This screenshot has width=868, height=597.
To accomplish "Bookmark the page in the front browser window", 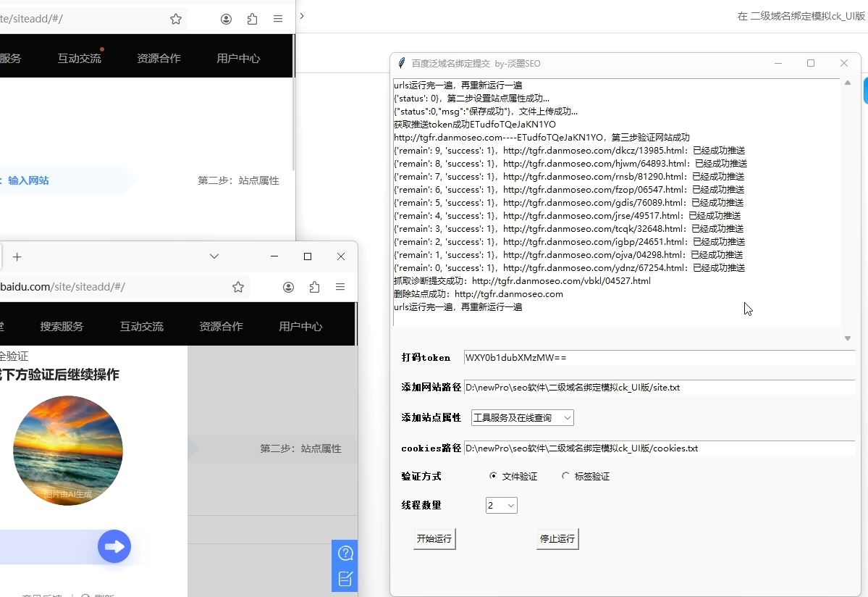I will point(237,287).
